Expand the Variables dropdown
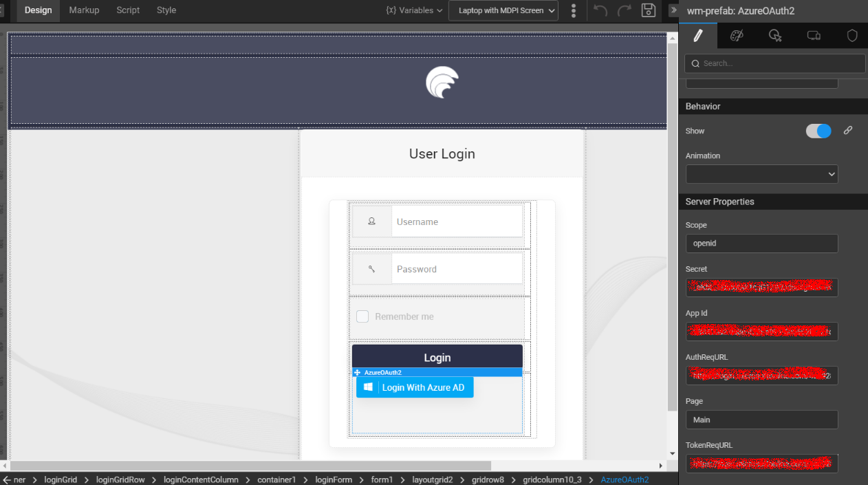868x485 pixels. (x=414, y=10)
